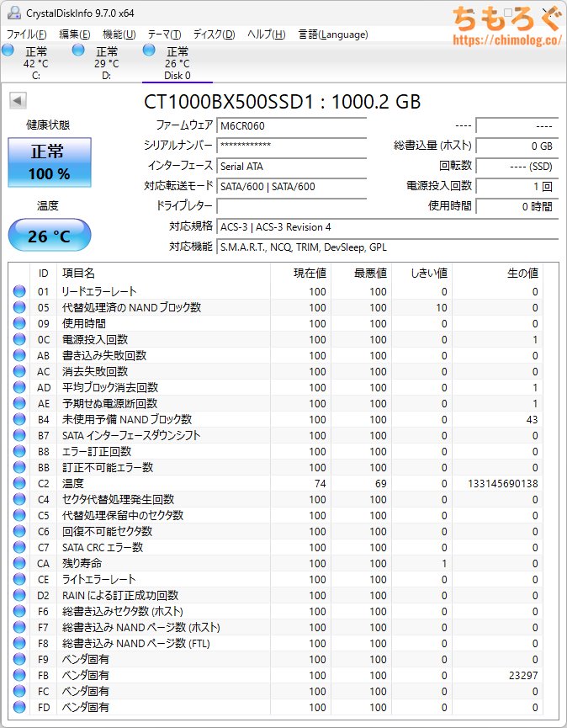Viewport: 567px width, 728px height.
Task: Open the 編集(E) menu
Action: click(75, 35)
